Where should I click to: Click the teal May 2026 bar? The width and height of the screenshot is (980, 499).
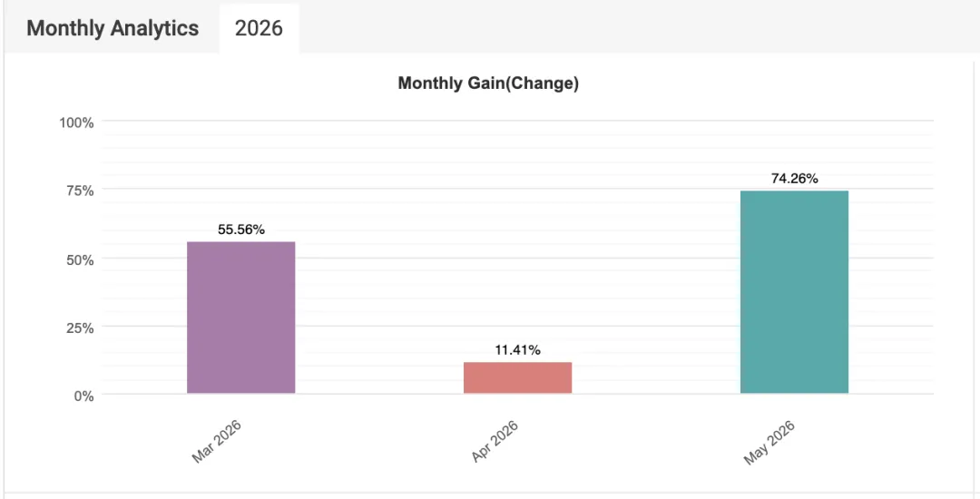[x=794, y=291]
